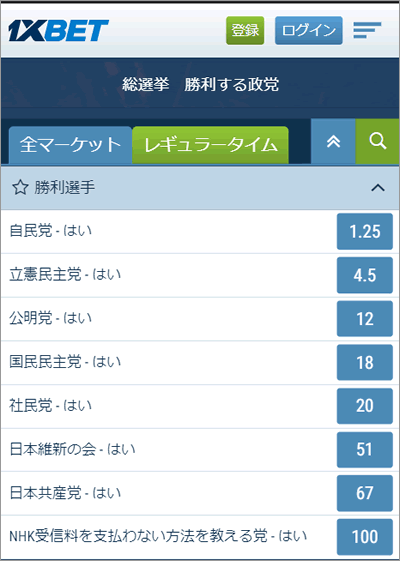Click the 1XBET logo

[x=58, y=30]
